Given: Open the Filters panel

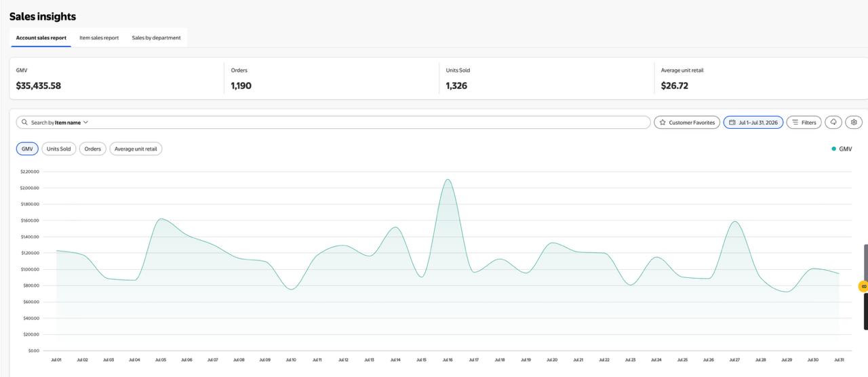Looking at the screenshot, I should click(x=804, y=123).
